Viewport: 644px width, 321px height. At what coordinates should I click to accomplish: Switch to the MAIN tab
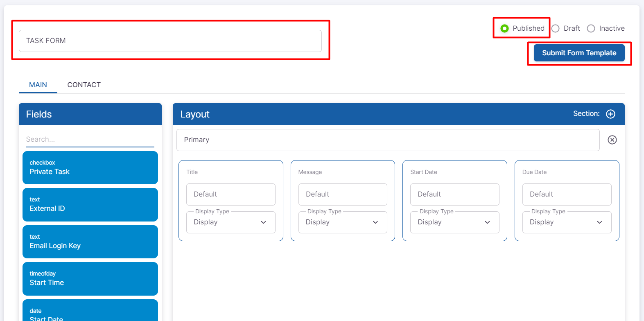[x=38, y=85]
